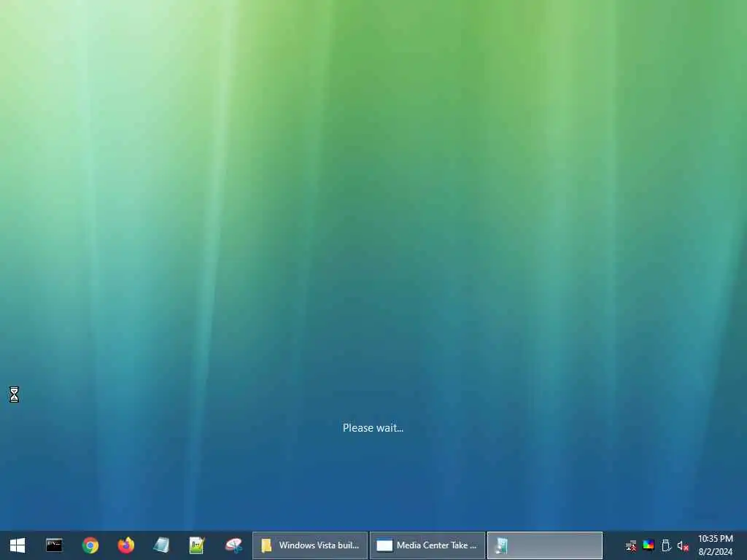Open Google Chrome from the taskbar

coord(90,545)
